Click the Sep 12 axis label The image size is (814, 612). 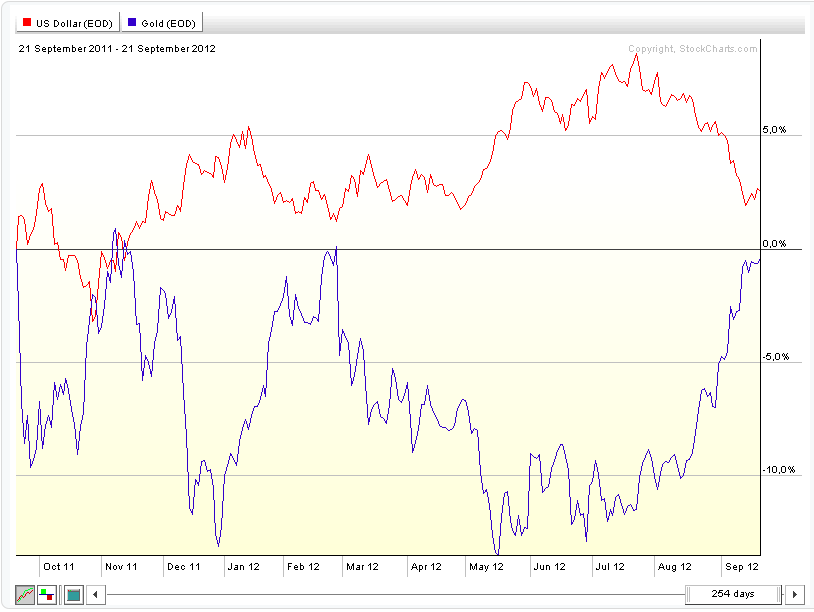coord(742,567)
